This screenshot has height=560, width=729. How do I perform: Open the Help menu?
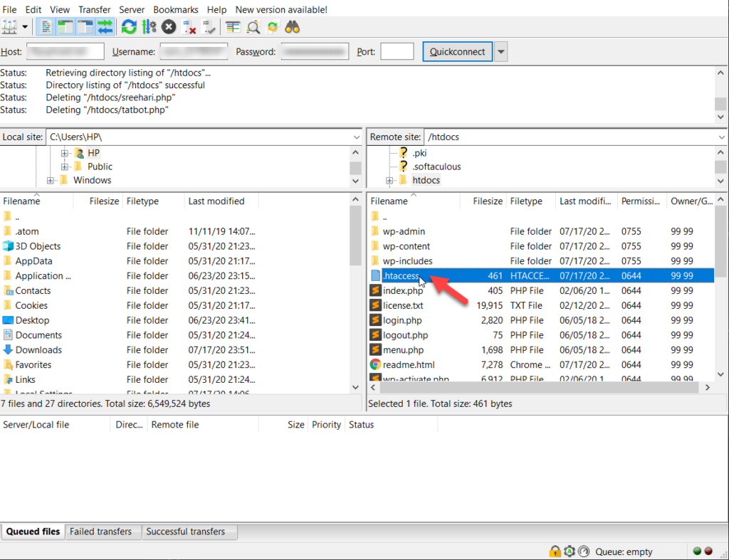tap(216, 9)
